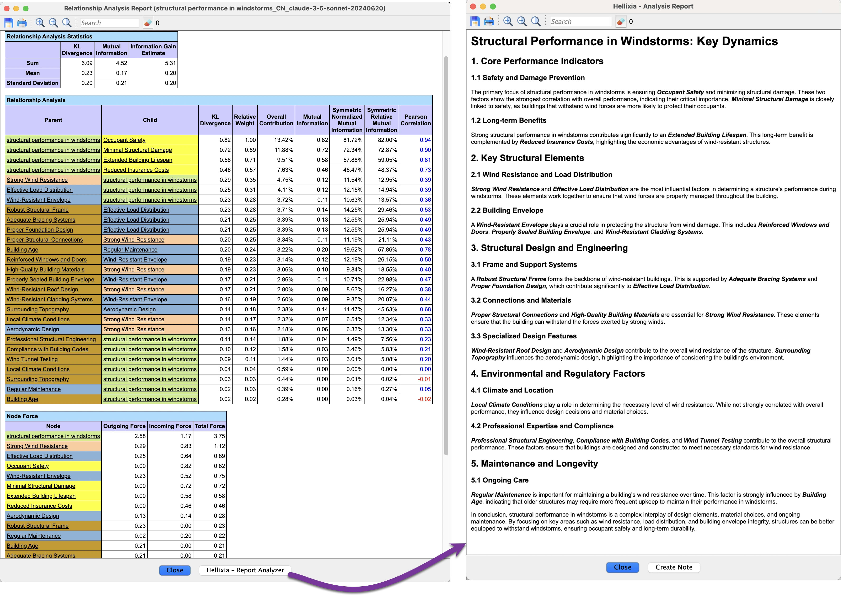Print the Relationship Analysis report
This screenshot has width=841, height=616.
click(x=22, y=22)
